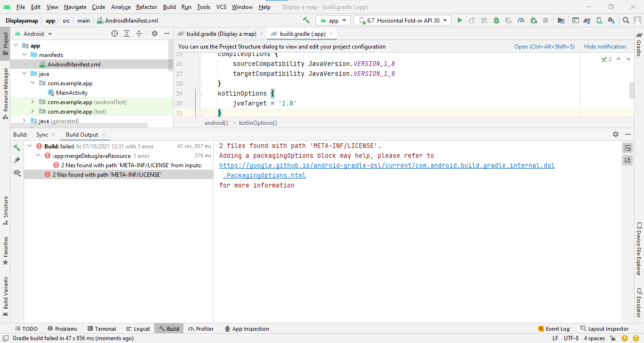Sync Project with Gradle Files elephant icon
644x343 pixels.
(x=587, y=20)
